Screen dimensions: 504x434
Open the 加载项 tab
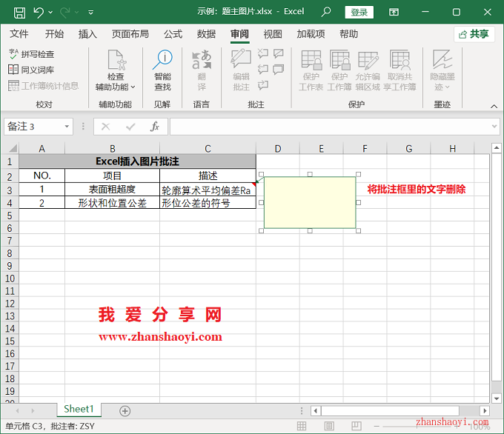click(x=311, y=34)
